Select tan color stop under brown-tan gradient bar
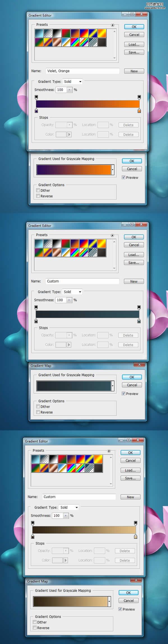Image resolution: width=168 pixels, height=644 pixels. [x=135, y=536]
